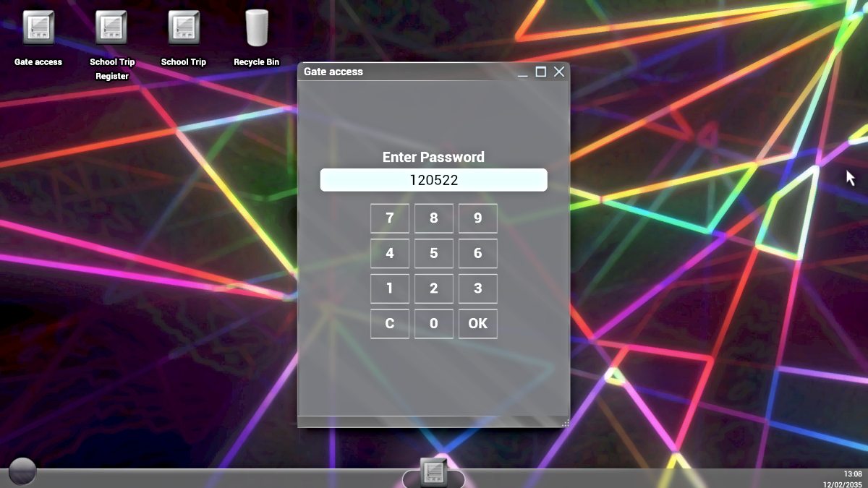Tap the 5 key on the keypad

(433, 254)
